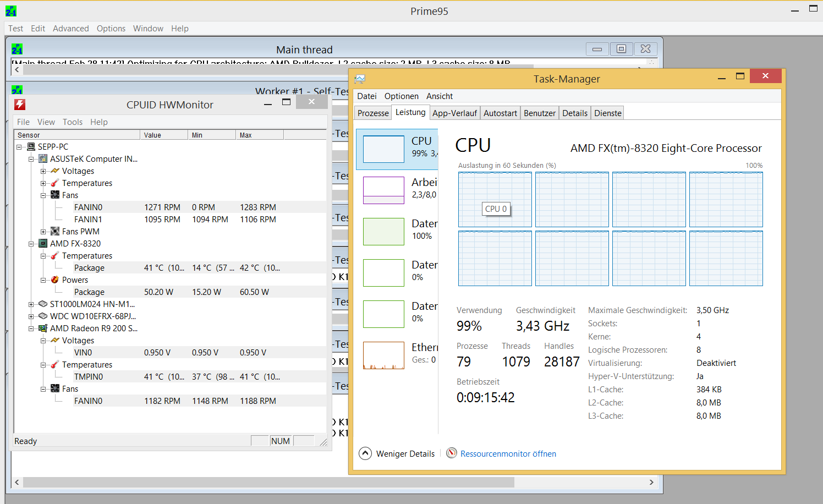This screenshot has height=504, width=823.
Task: Open the Optionen menu in Task-Manager
Action: [402, 96]
